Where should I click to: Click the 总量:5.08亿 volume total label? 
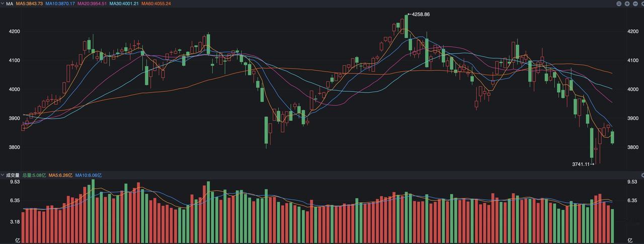click(34, 175)
